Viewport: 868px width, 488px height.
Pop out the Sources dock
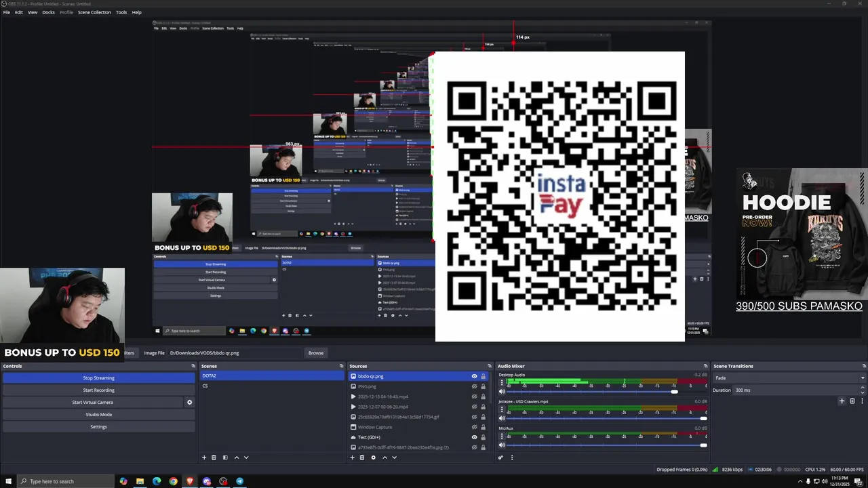tap(490, 366)
